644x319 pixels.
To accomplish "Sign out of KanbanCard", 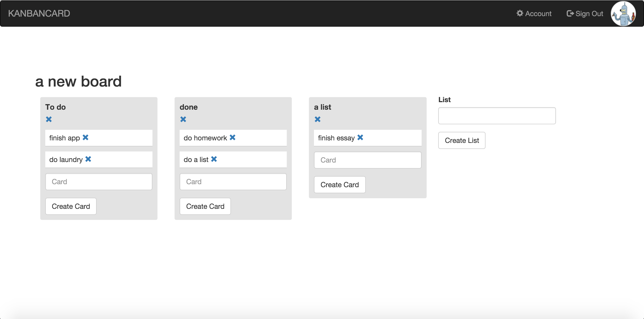I will 585,14.
